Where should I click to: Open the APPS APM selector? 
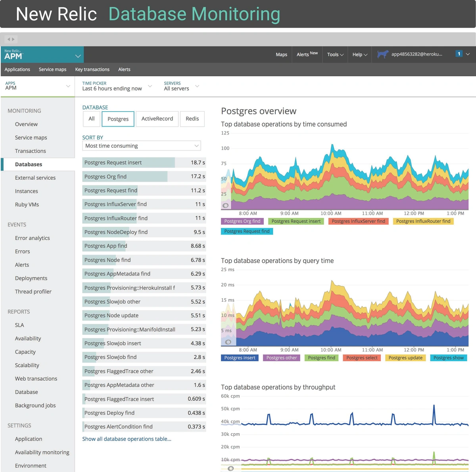click(38, 86)
